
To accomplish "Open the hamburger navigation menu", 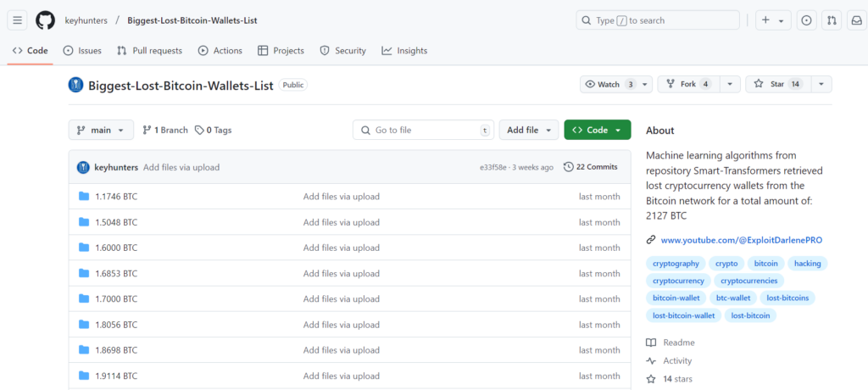I will [17, 20].
